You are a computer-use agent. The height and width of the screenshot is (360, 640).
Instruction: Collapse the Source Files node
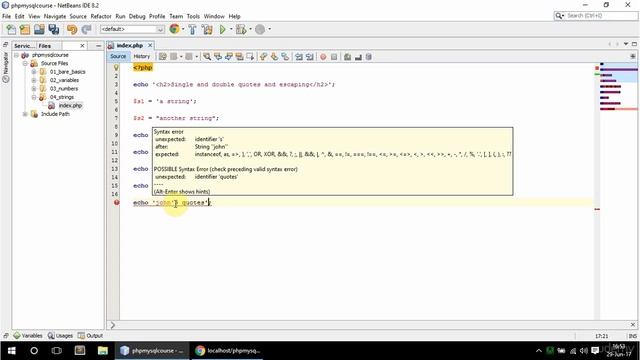pyautogui.click(x=25, y=63)
